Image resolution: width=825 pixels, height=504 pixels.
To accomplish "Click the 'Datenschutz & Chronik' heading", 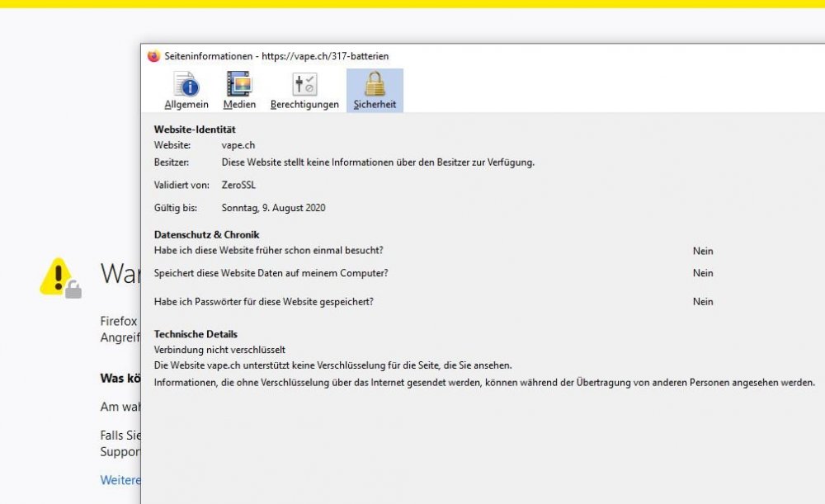I will pos(207,234).
